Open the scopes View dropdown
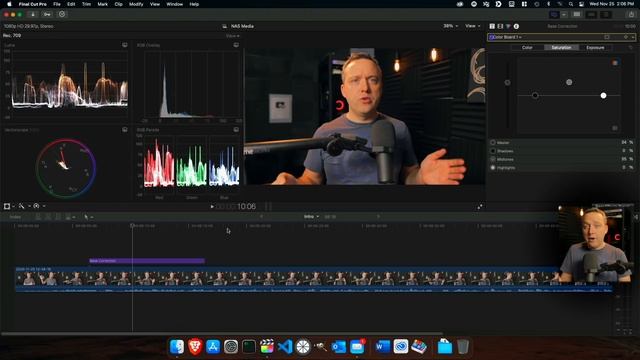The height and width of the screenshot is (360, 640). tap(233, 36)
